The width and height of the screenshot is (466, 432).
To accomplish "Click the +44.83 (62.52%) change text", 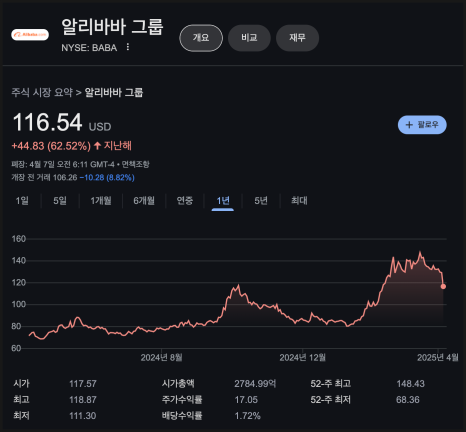I will pos(51,146).
